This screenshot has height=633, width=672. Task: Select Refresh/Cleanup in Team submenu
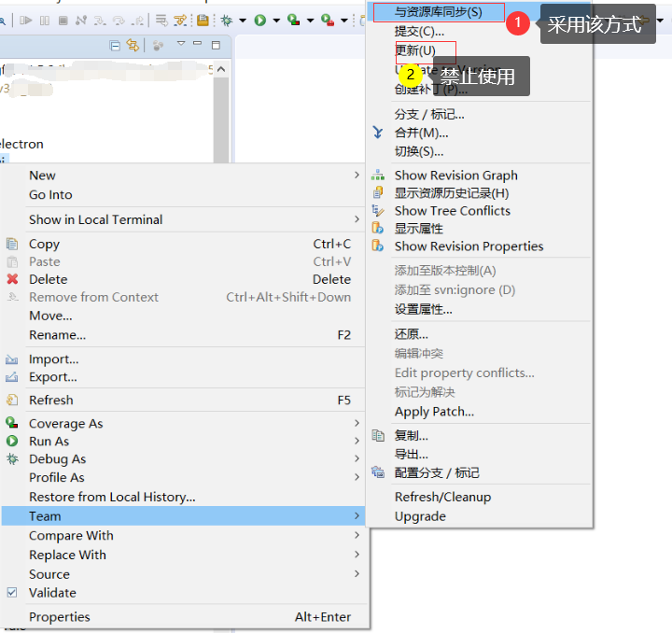[442, 498]
